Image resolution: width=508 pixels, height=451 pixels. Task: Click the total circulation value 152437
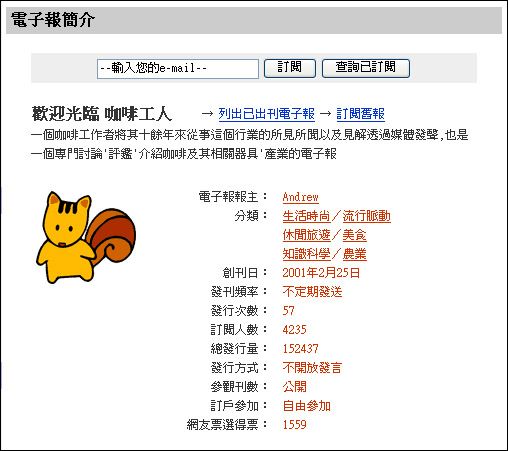click(300, 349)
